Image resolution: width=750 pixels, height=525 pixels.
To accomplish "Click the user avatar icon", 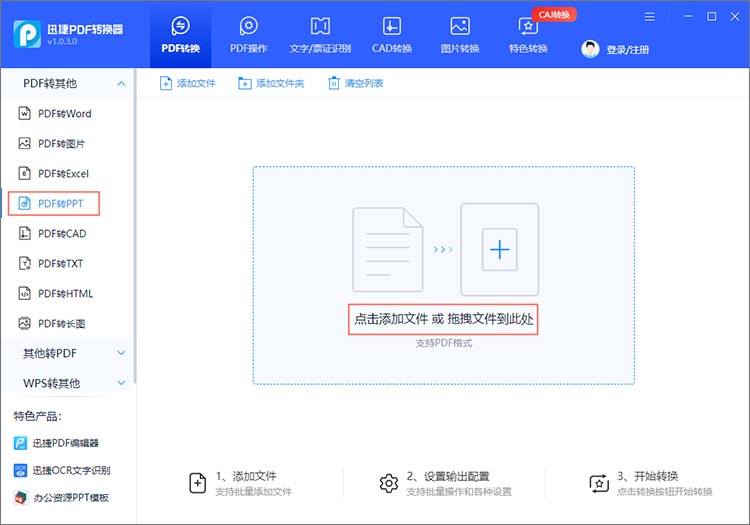I will [x=591, y=49].
